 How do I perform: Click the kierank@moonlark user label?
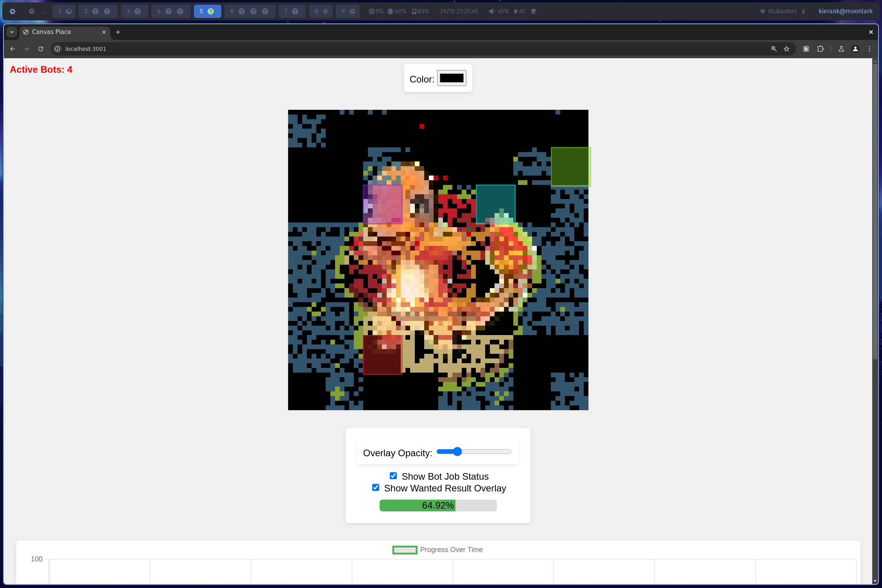846,11
